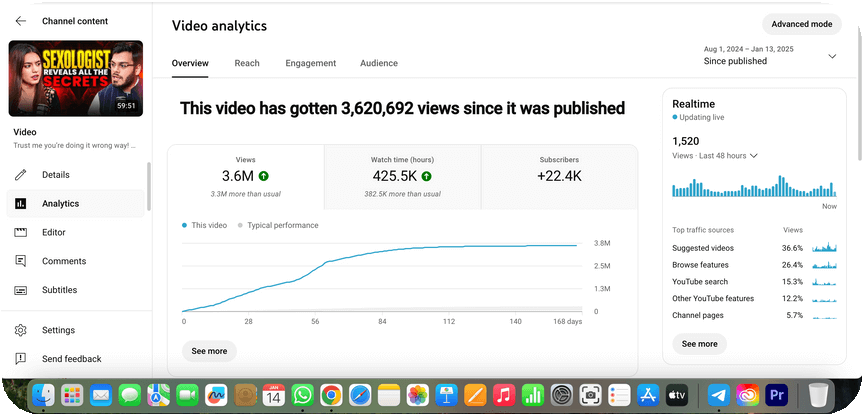Click the video thumbnail in the sidebar
Screen dimensions: 862x414
click(x=76, y=78)
